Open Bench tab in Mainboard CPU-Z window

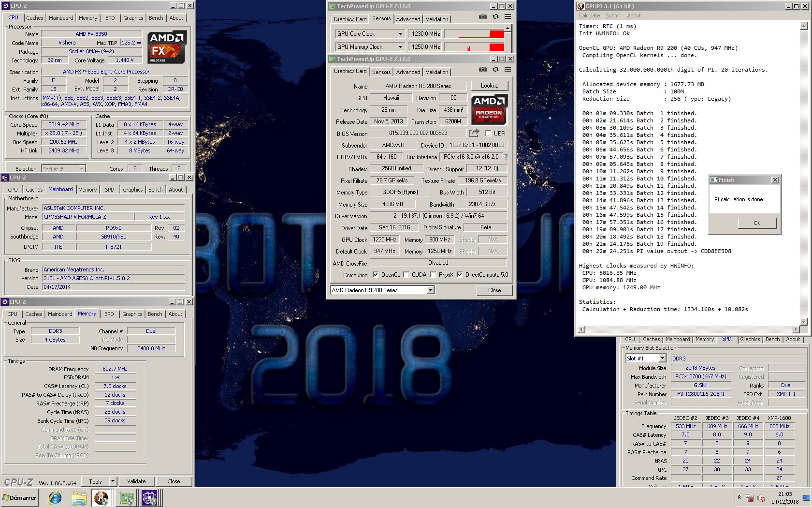click(x=156, y=190)
